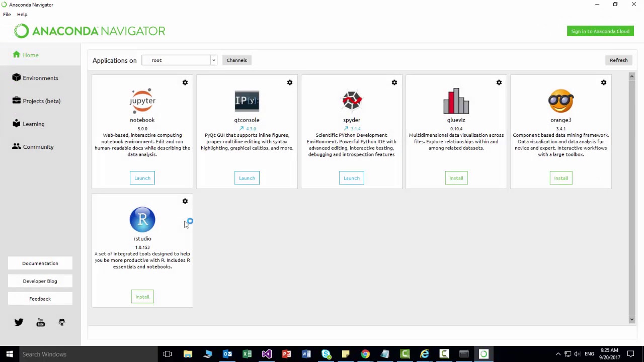
Task: Launch spyder IDE
Action: [352, 178]
